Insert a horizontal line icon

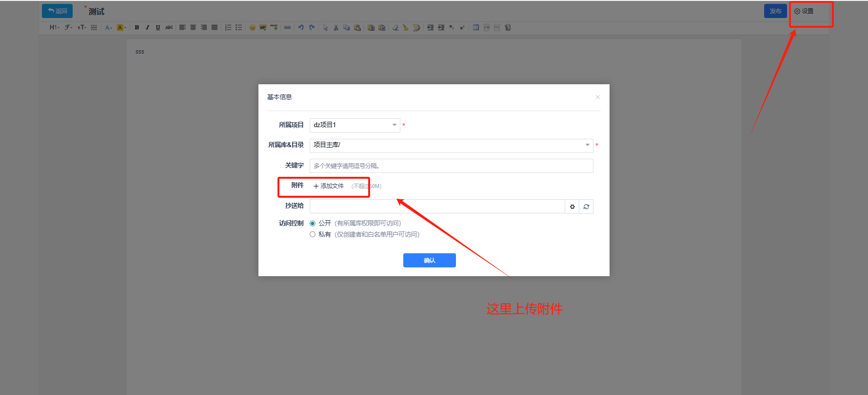[x=274, y=28]
